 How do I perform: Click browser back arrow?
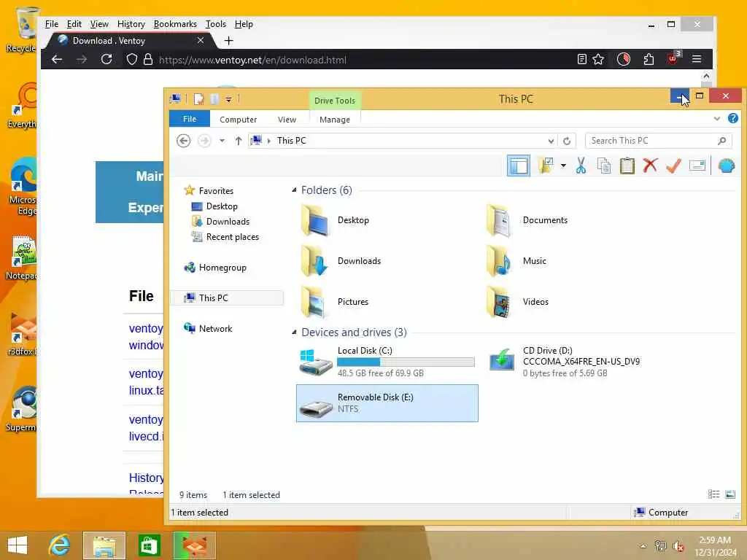57,59
